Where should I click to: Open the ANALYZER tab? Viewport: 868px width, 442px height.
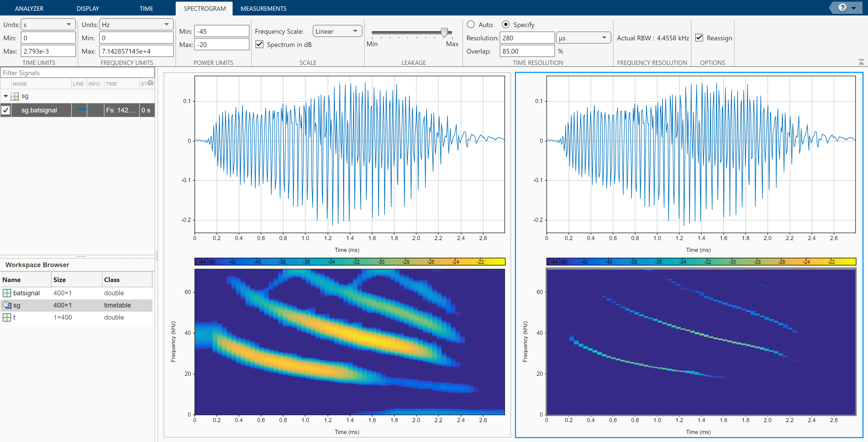point(29,8)
